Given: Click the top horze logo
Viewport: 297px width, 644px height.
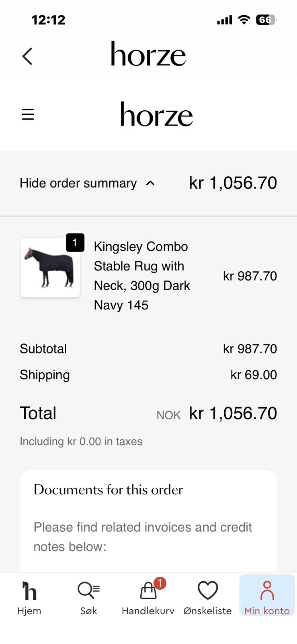Looking at the screenshot, I should tap(148, 54).
